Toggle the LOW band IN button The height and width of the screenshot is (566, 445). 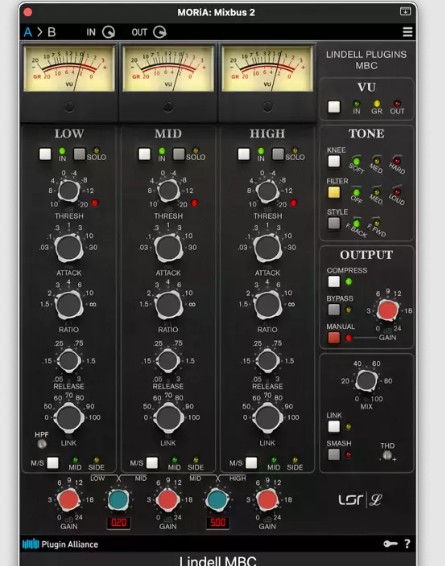tap(45, 154)
